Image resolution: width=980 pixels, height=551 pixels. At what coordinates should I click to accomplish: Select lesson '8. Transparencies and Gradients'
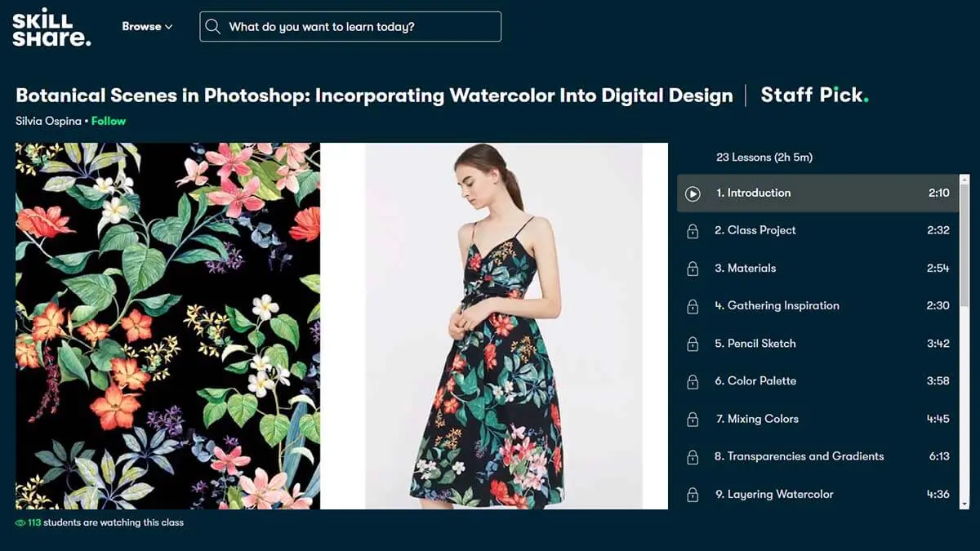pos(818,456)
